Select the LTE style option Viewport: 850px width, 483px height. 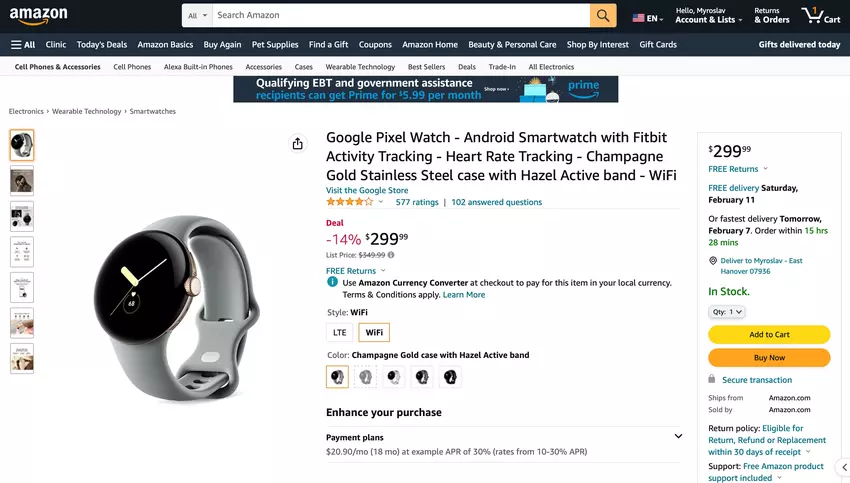point(340,333)
